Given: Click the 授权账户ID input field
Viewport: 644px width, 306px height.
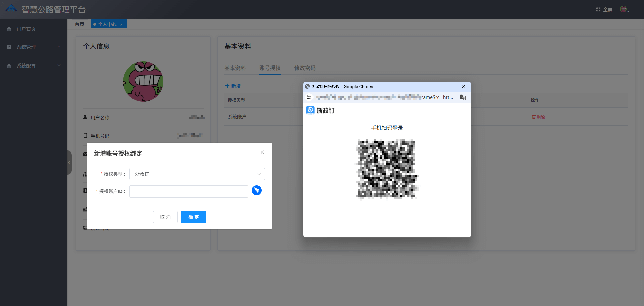Looking at the screenshot, I should [189, 191].
